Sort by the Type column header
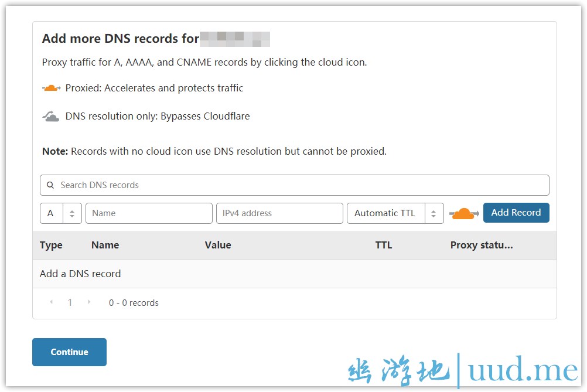This screenshot has width=587, height=392. tap(51, 246)
